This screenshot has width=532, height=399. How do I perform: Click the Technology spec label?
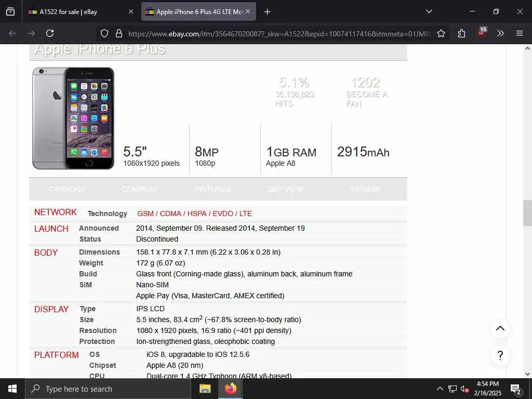pyautogui.click(x=107, y=214)
